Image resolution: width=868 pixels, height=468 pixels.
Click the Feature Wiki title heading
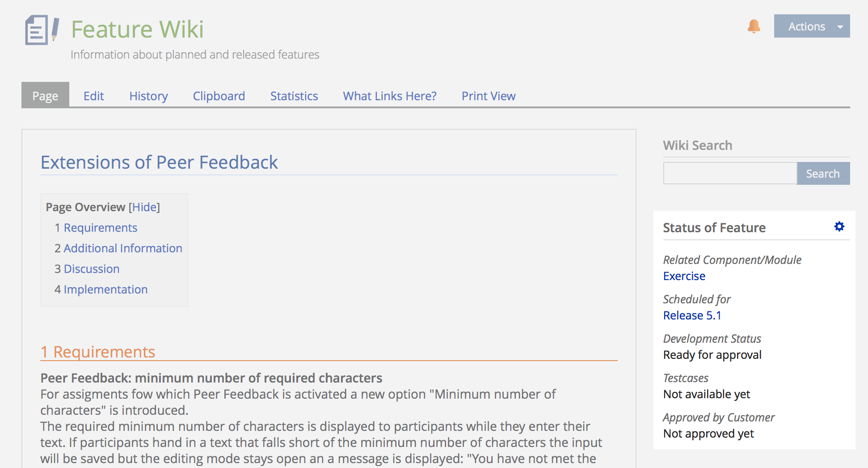point(137,30)
